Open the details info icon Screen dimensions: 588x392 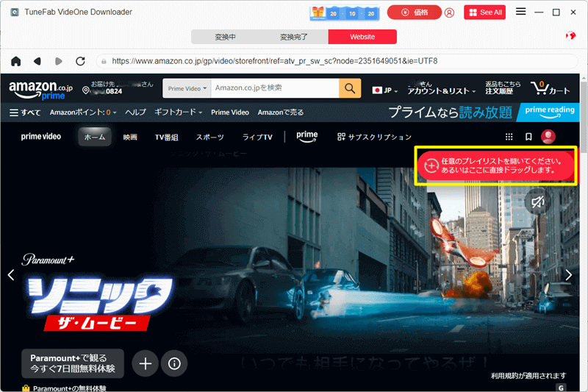pos(174,363)
